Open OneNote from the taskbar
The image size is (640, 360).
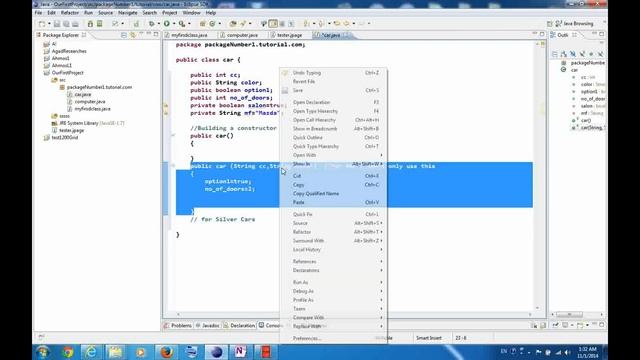(240, 352)
